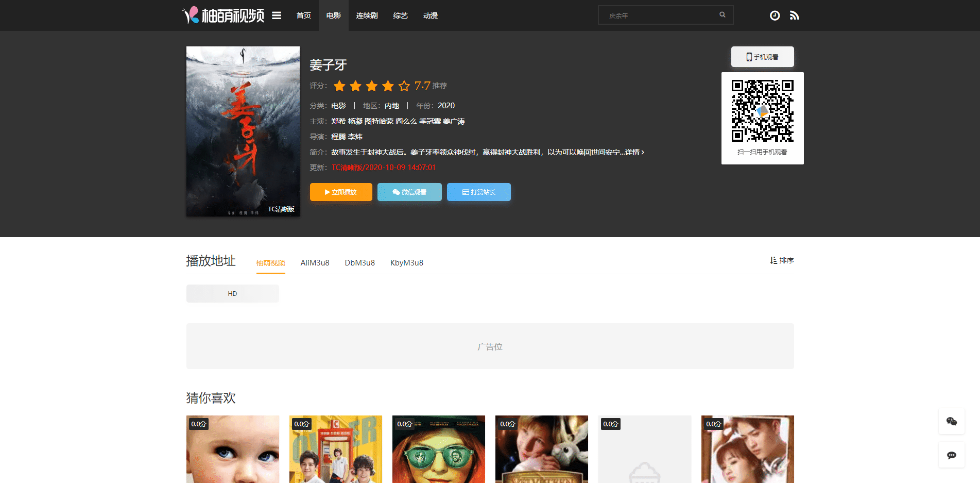Viewport: 980px width, 483px height.
Task: Click the 7.7 rating score
Action: (422, 86)
